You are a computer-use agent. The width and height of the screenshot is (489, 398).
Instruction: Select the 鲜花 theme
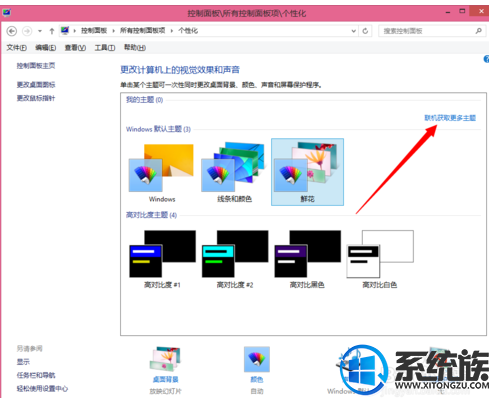pyautogui.click(x=307, y=172)
